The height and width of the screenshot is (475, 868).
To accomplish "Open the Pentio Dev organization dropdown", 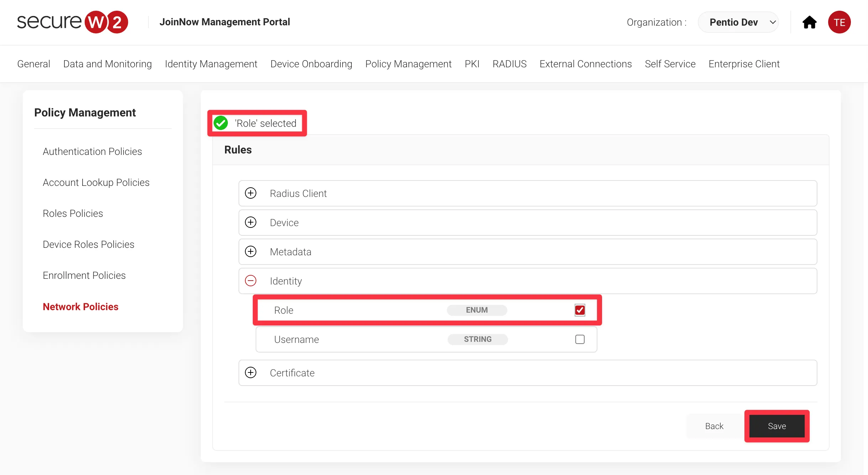I will [x=738, y=22].
